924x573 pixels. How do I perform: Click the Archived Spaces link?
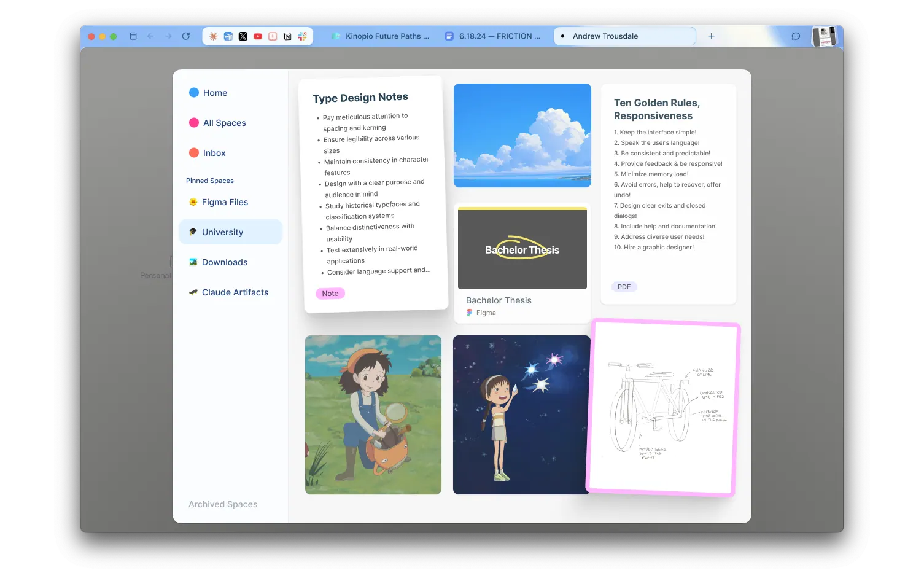point(223,504)
